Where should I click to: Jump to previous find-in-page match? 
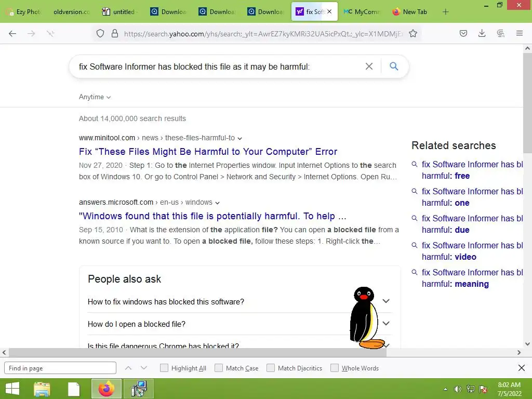coord(128,368)
